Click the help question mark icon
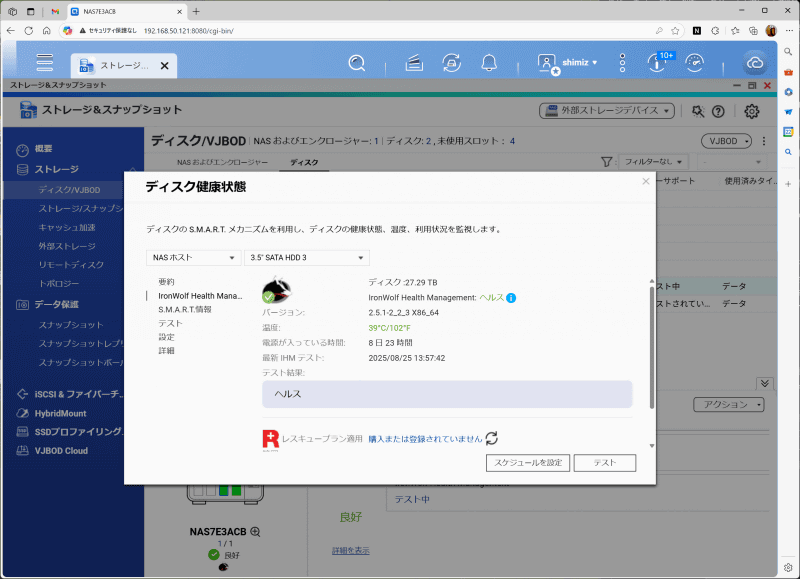This screenshot has width=800, height=579. pyautogui.click(x=721, y=111)
